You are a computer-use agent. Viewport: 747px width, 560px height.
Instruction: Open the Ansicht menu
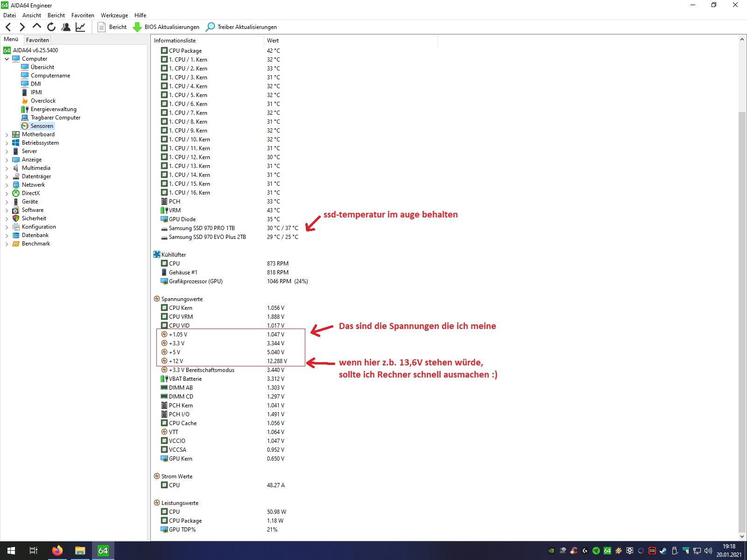tap(32, 15)
